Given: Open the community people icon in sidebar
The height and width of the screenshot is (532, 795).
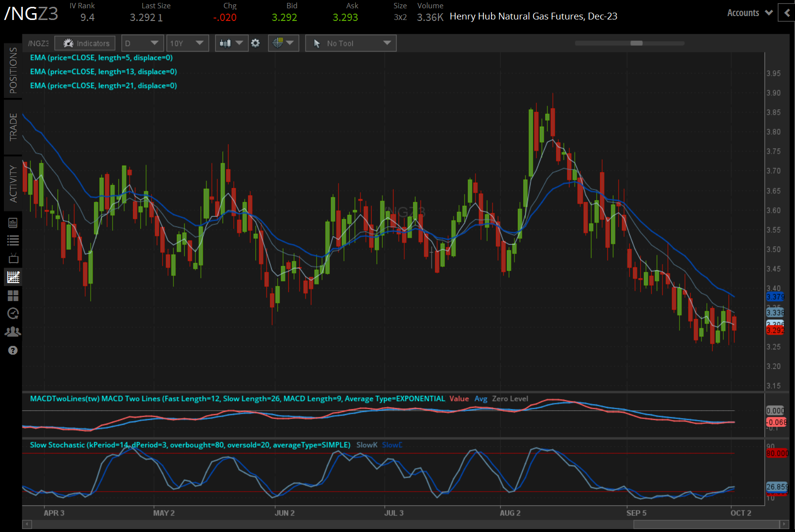Looking at the screenshot, I should 13,332.
